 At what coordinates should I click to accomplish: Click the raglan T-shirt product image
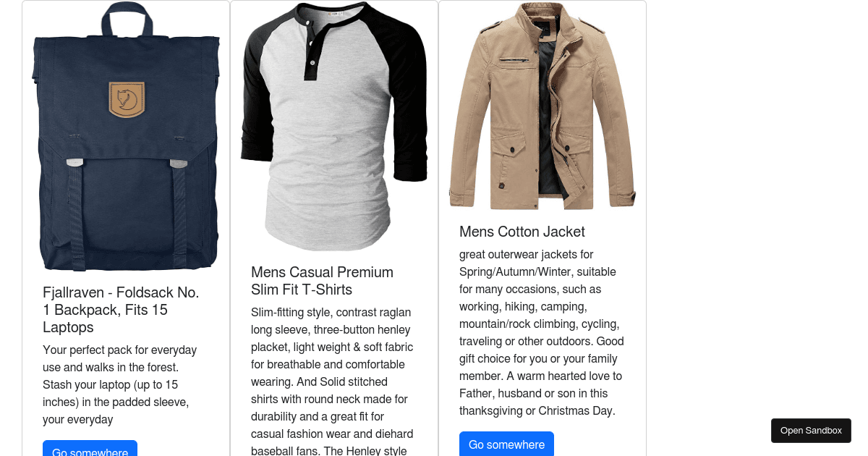tap(334, 127)
